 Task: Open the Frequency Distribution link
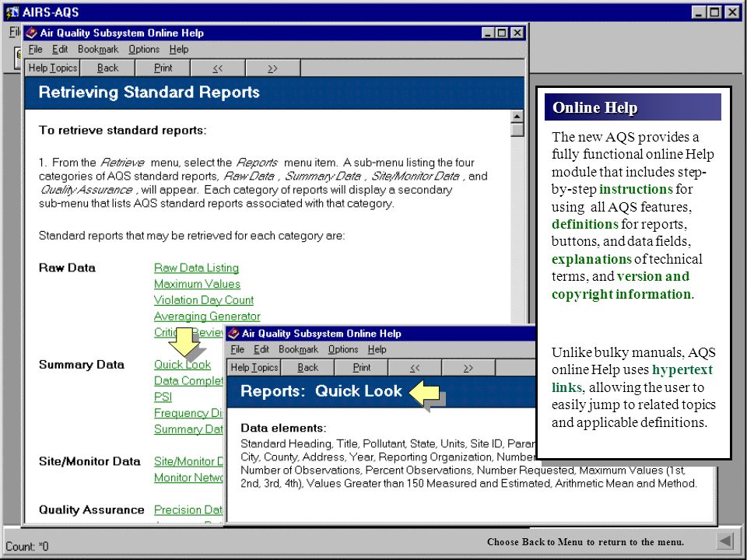pyautogui.click(x=188, y=413)
